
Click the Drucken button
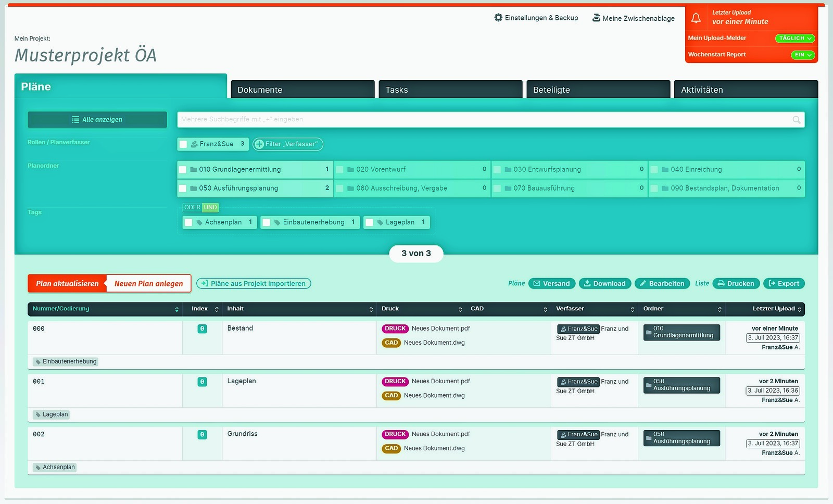click(x=736, y=284)
